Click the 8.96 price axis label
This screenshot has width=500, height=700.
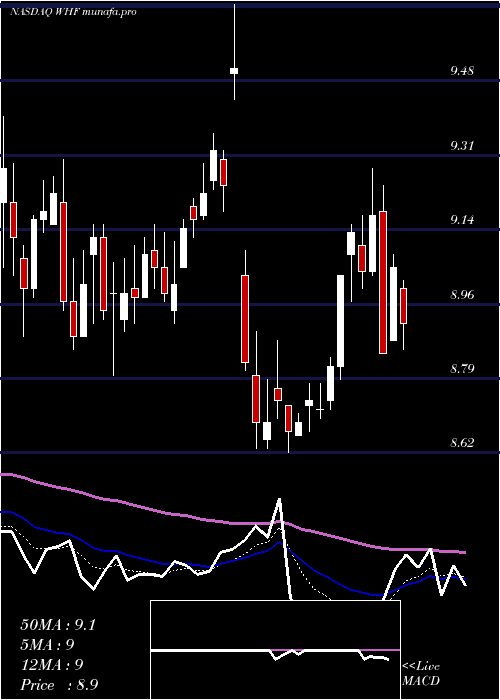pyautogui.click(x=462, y=294)
